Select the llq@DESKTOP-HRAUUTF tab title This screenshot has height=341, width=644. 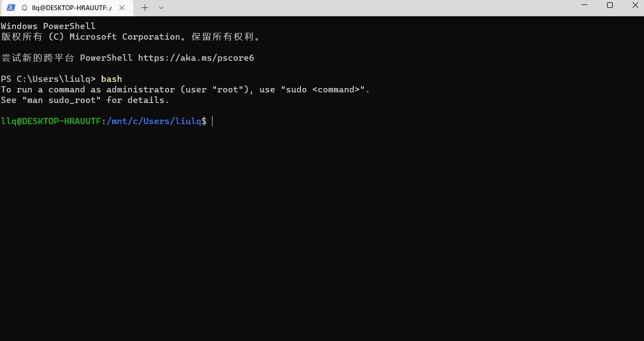pos(72,8)
